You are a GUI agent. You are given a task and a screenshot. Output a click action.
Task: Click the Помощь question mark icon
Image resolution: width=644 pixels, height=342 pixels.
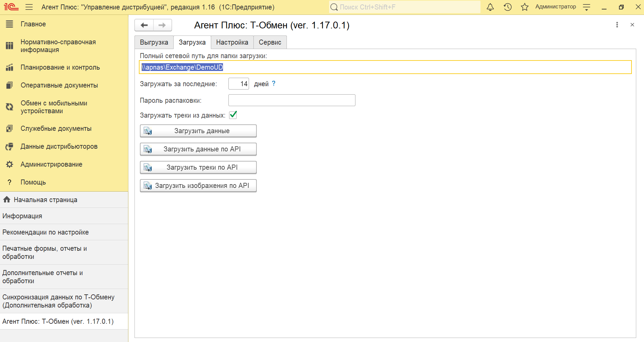(x=9, y=182)
